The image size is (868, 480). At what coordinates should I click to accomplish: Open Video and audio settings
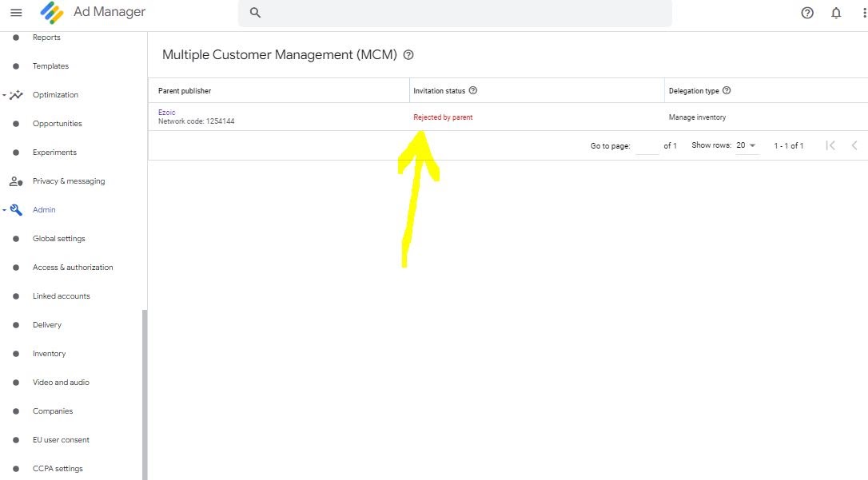tap(61, 382)
